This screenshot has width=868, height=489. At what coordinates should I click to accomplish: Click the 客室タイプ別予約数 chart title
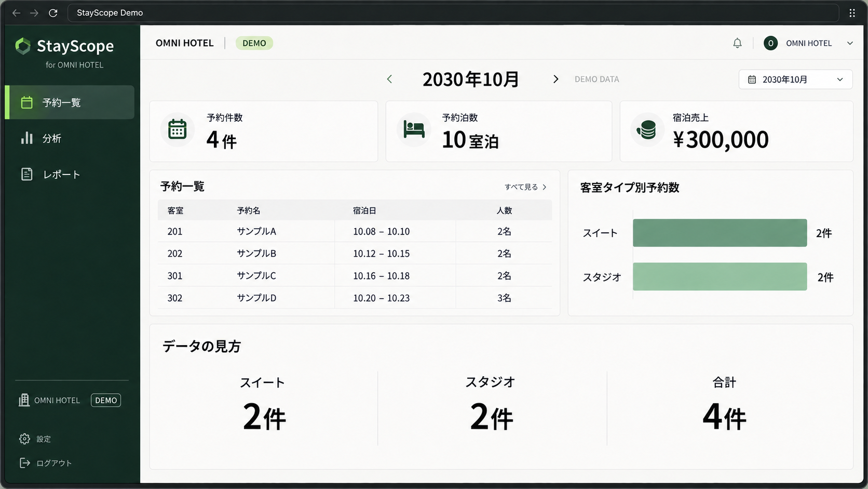(x=629, y=188)
